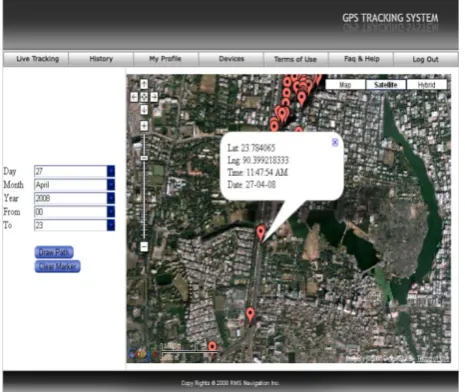Zoom out with the minus button
The image size is (465, 392).
click(x=144, y=247)
